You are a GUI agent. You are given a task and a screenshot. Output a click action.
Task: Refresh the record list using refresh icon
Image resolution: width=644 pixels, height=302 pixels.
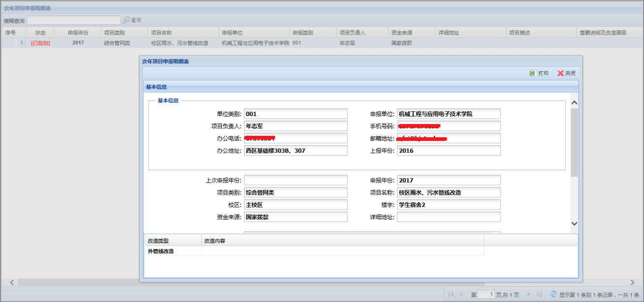click(553, 294)
